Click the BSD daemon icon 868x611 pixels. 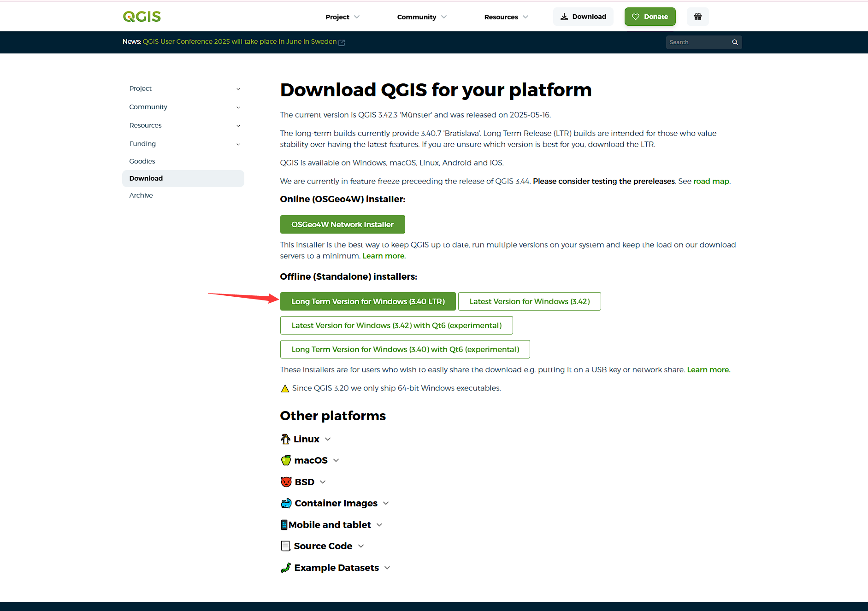click(286, 482)
